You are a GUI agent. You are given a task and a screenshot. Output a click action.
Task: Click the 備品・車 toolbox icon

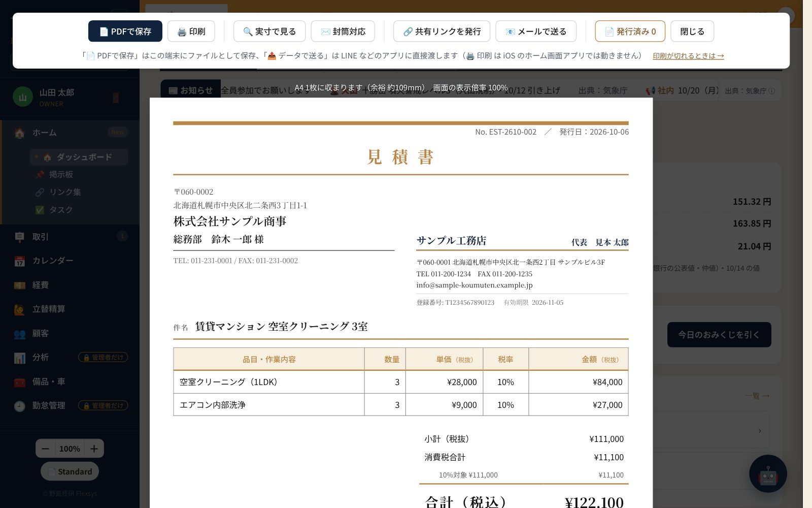(20, 382)
